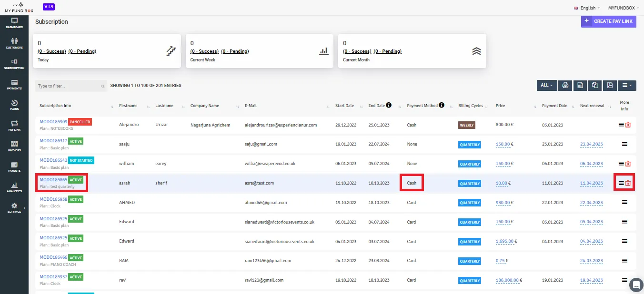Sort the table by Start Date column
This screenshot has height=294, width=644.
[x=345, y=106]
